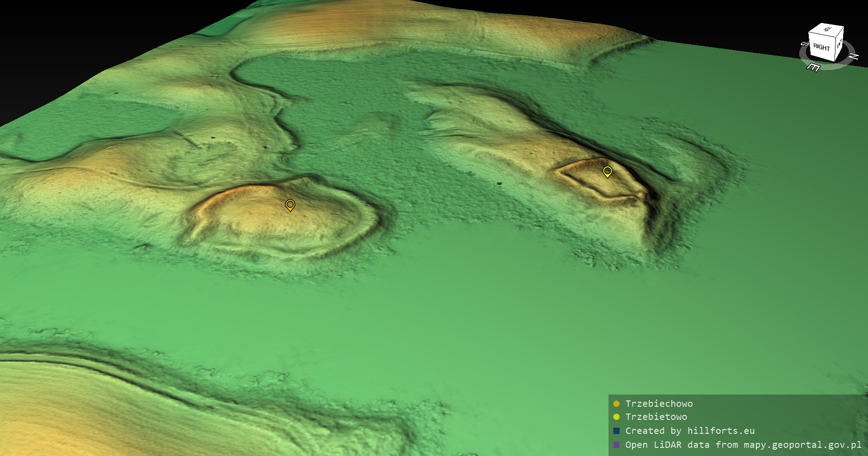868x456 pixels.
Task: Click the Trzebiechowo legend label
Action: click(659, 404)
